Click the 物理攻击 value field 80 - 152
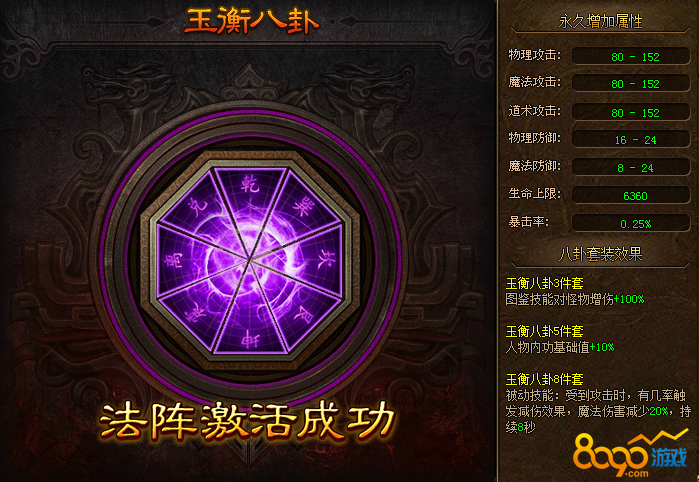This screenshot has height=482, width=699. 631,57
